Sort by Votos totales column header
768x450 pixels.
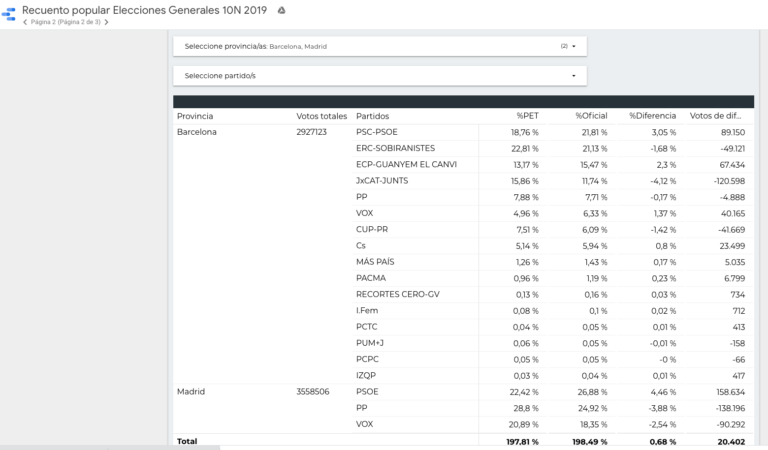[x=321, y=116]
